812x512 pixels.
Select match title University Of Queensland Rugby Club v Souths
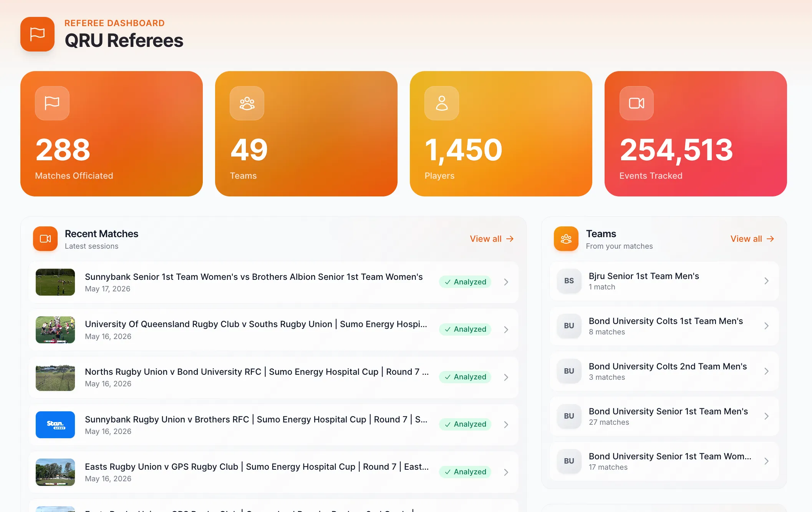click(256, 324)
